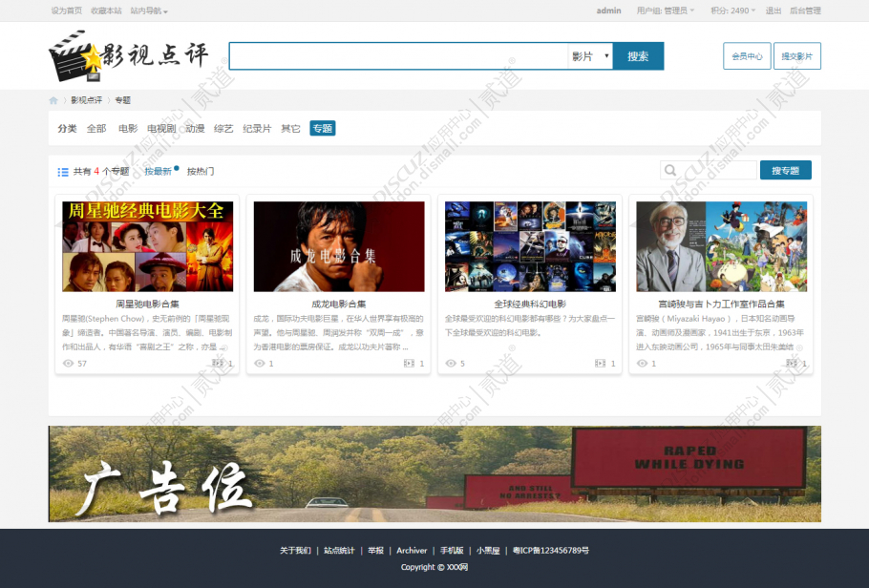Select the 其它 category
This screenshot has height=588, width=869.
[290, 129]
